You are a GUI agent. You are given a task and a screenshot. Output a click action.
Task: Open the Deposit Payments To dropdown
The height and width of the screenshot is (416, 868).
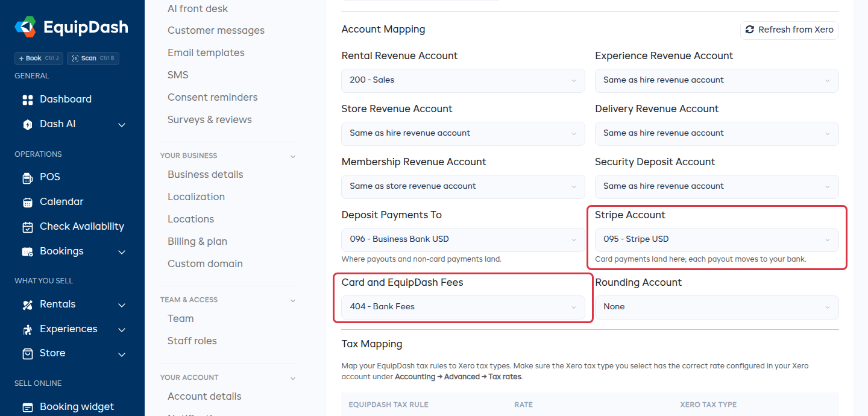point(463,239)
